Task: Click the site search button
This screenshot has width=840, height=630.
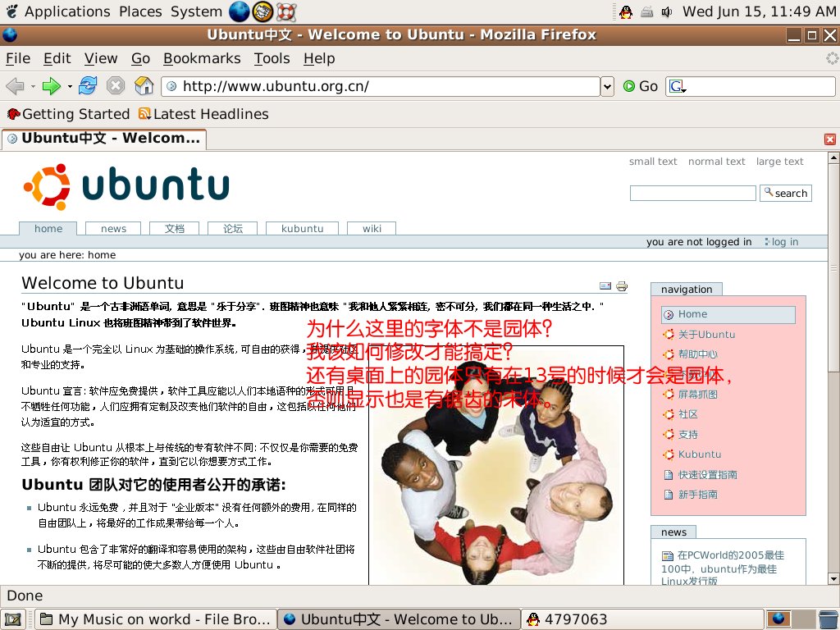Action: pos(785,193)
